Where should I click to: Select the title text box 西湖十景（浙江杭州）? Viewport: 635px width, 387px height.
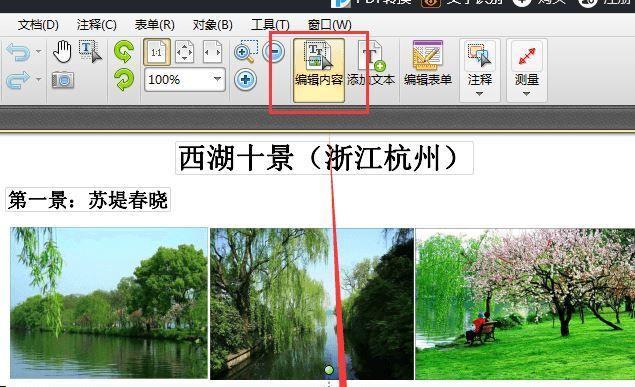pyautogui.click(x=324, y=158)
